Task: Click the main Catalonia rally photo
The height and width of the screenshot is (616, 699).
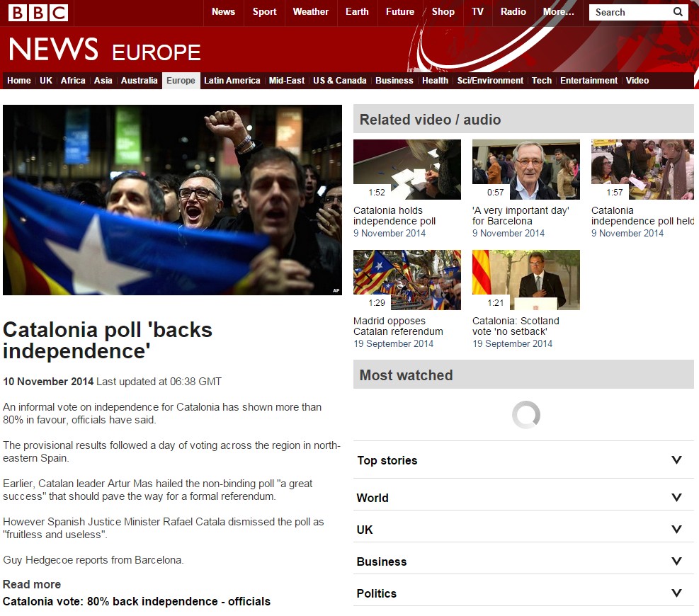Action: [x=172, y=200]
